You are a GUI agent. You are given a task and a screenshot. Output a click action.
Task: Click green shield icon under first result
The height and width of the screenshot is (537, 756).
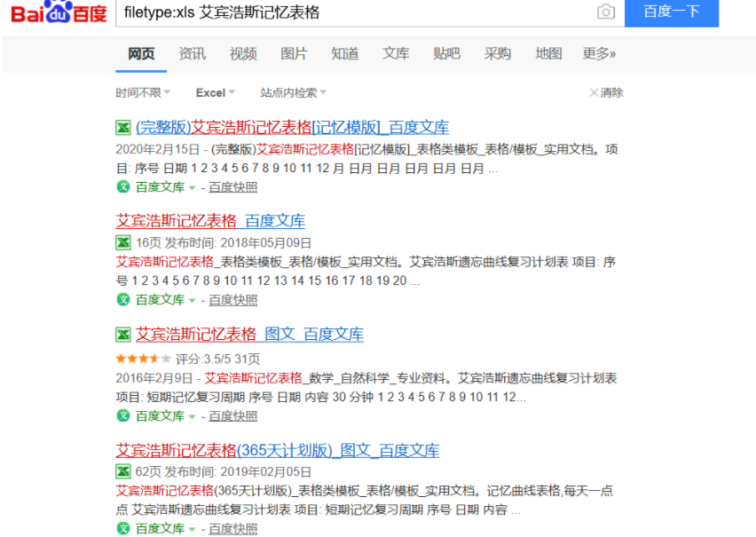click(123, 187)
